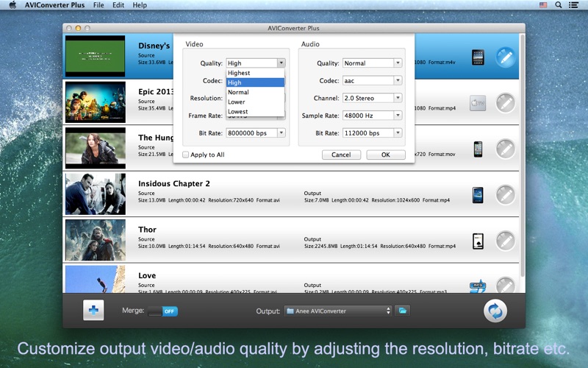Click the iPhone device icon in Hunger Games row

[478, 149]
